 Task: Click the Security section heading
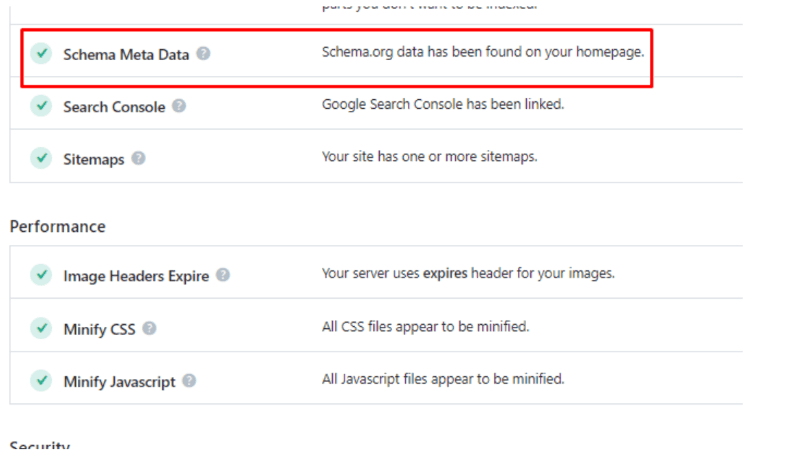coord(40,446)
